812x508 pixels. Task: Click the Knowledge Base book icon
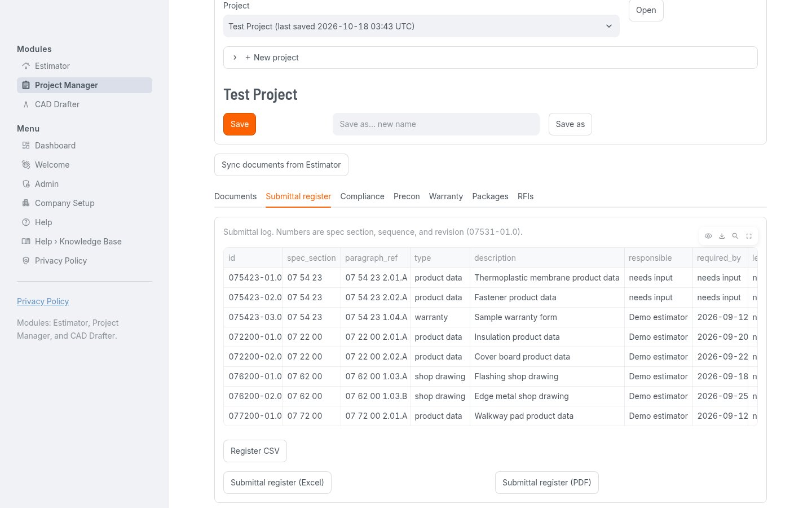click(x=26, y=242)
